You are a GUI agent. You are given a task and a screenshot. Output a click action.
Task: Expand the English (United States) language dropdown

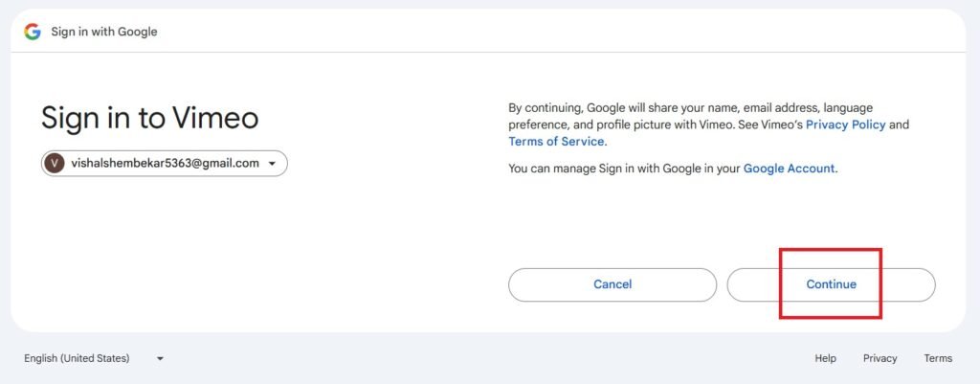(x=94, y=358)
